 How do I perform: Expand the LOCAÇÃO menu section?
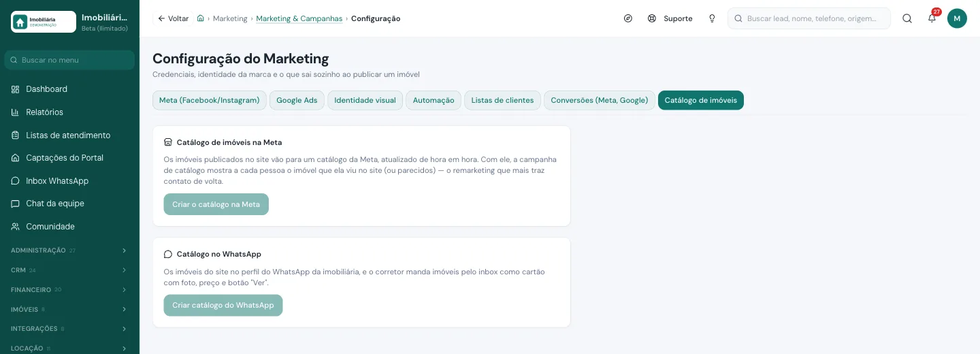tap(69, 348)
